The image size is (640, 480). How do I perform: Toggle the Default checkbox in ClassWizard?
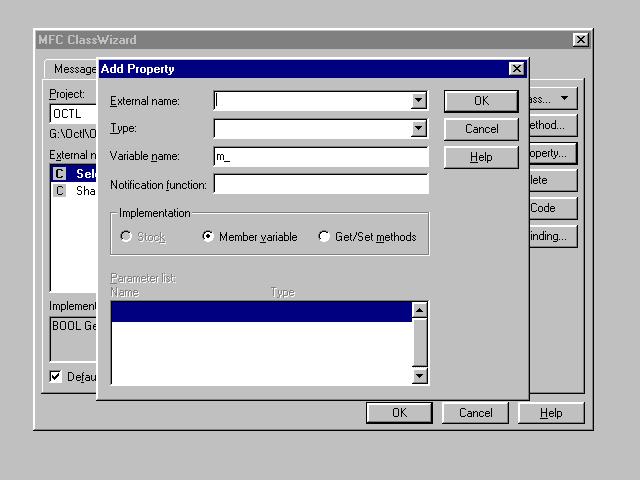[57, 377]
